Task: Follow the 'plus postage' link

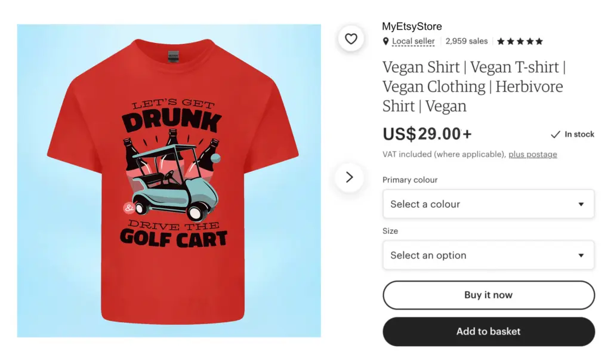Action: 533,155
